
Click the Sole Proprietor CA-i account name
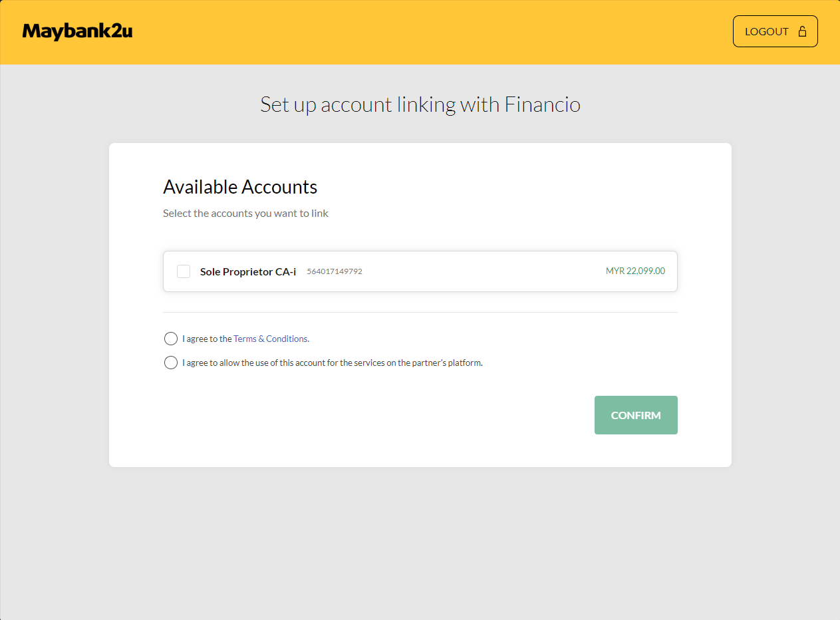(x=248, y=271)
